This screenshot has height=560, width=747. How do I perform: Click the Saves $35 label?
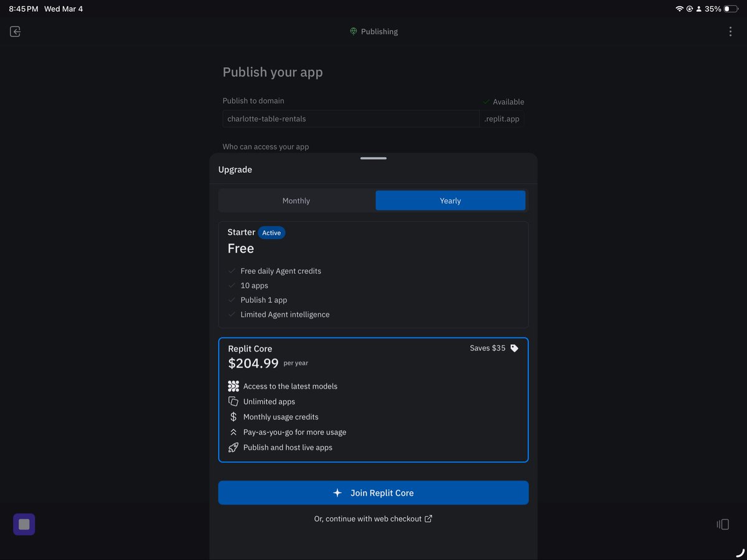point(487,348)
